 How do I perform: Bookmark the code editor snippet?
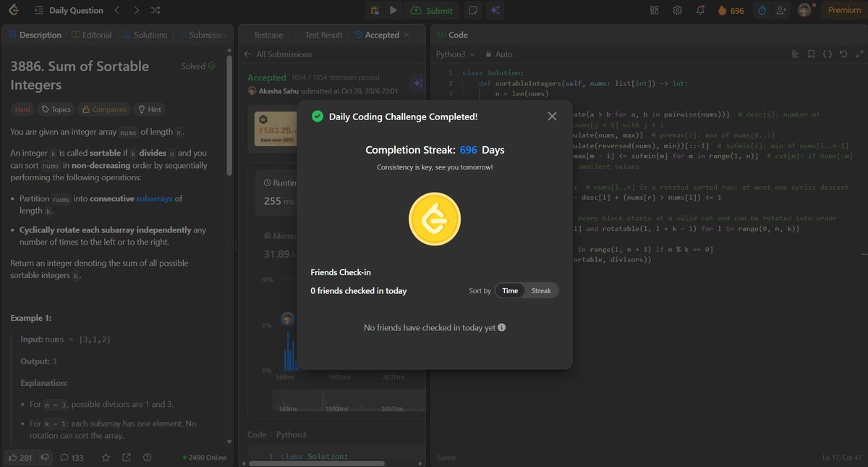pos(812,54)
